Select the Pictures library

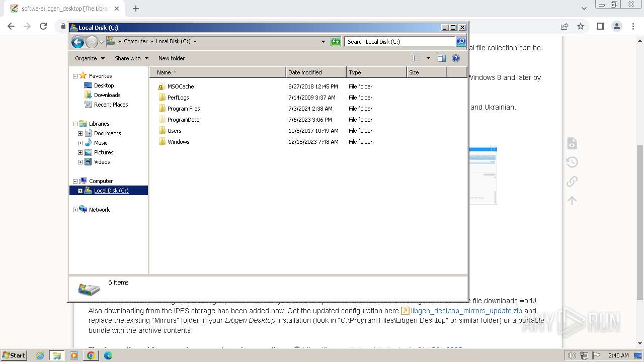point(104,152)
